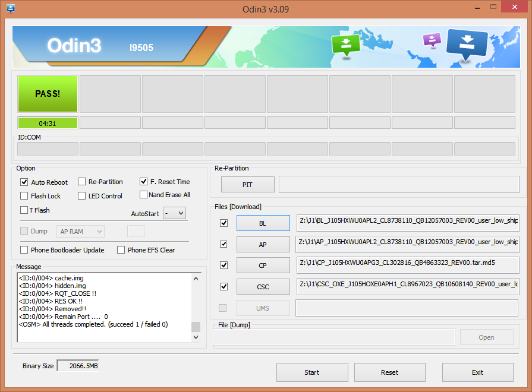The width and height of the screenshot is (532, 392).
Task: Click the 'hidden.img' log line
Action: [x=52, y=286]
